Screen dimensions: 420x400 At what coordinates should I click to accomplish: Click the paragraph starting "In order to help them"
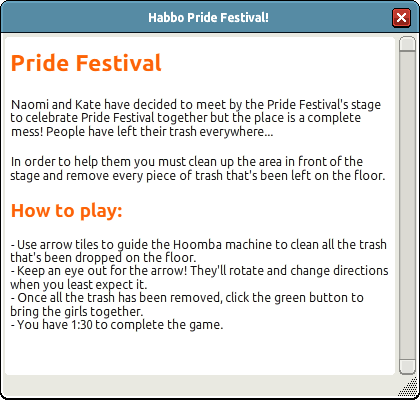[198, 168]
